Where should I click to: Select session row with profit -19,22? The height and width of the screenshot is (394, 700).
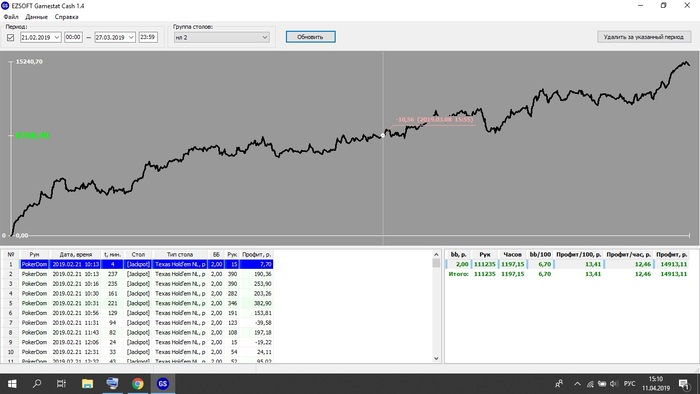[x=138, y=342]
